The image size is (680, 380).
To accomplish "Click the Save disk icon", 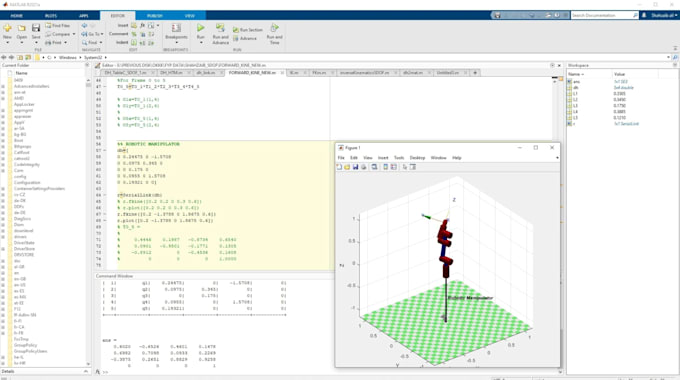I will (36, 29).
